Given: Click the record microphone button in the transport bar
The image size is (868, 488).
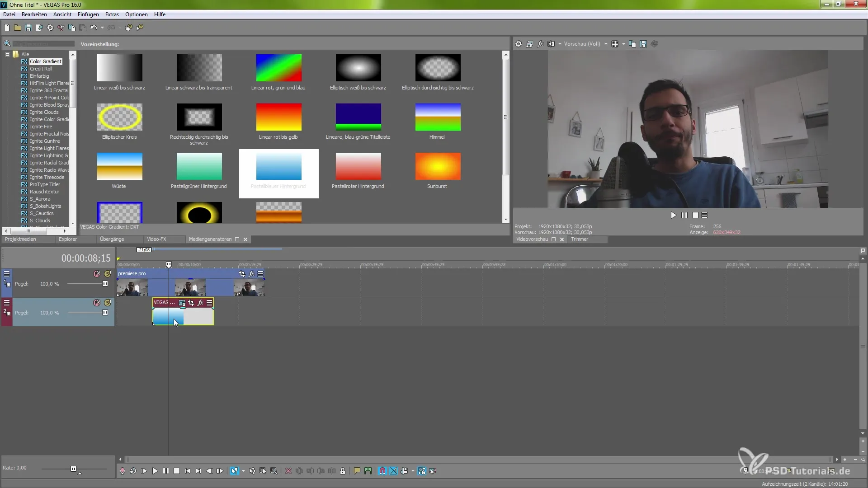Looking at the screenshot, I should pyautogui.click(x=122, y=471).
